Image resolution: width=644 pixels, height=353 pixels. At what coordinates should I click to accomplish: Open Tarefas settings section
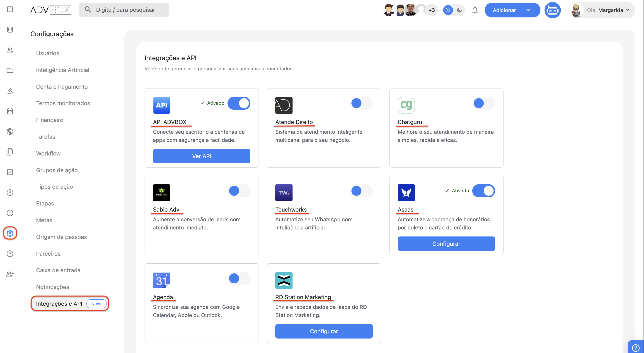pyautogui.click(x=46, y=136)
